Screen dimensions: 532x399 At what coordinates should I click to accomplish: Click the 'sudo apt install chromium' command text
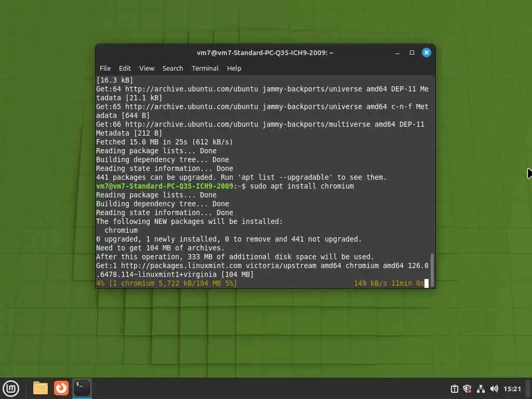tap(302, 187)
